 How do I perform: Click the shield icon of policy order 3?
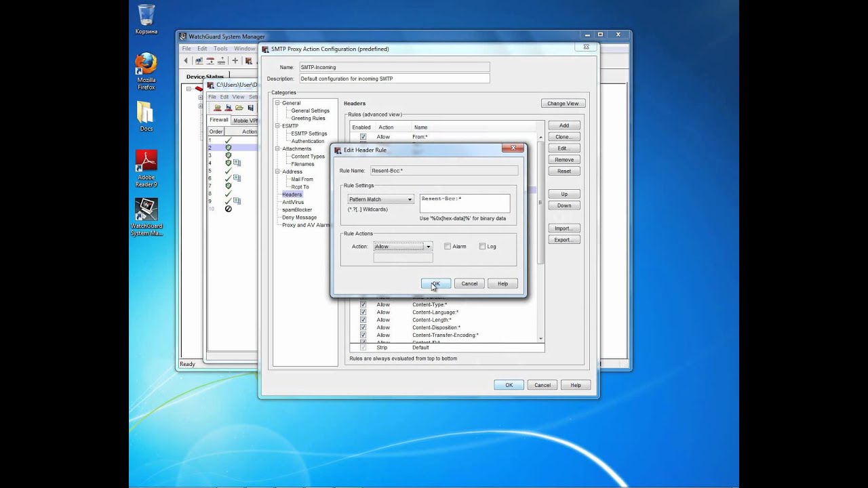coord(228,155)
